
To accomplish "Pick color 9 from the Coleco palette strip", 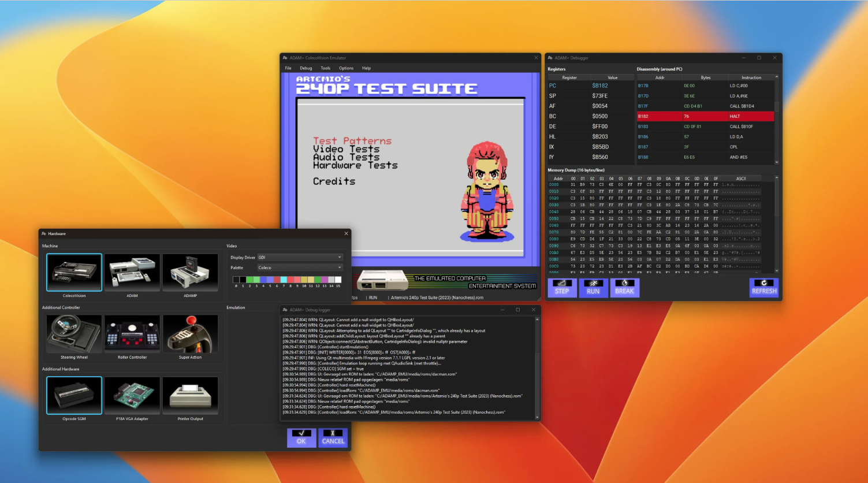I will tap(296, 279).
